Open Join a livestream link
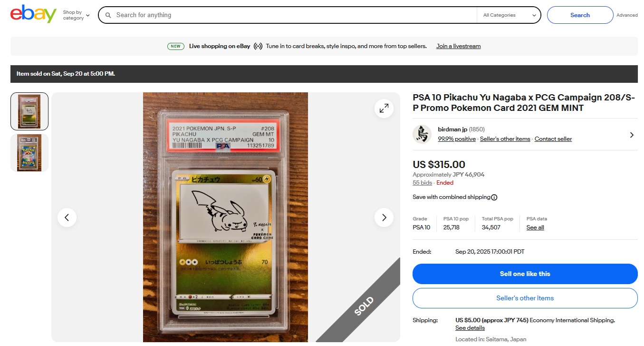 click(458, 46)
